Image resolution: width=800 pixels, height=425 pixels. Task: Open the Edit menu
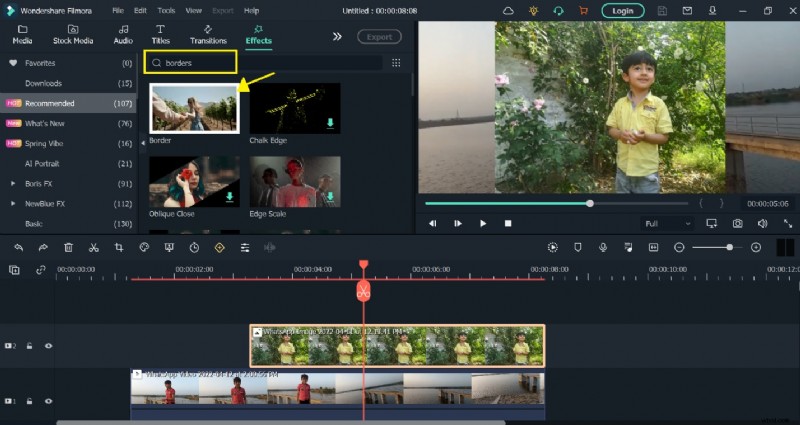tap(140, 11)
